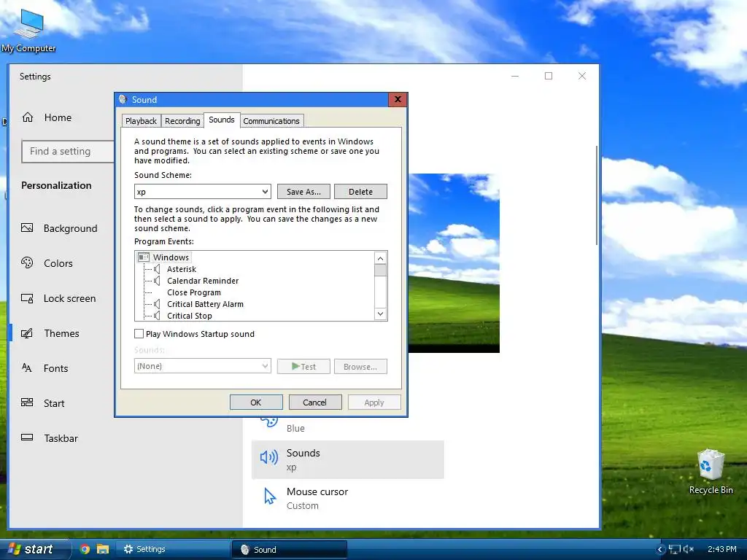Screen dimensions: 747x560
Task: Open the Sound Scheme dropdown
Action: (x=203, y=192)
